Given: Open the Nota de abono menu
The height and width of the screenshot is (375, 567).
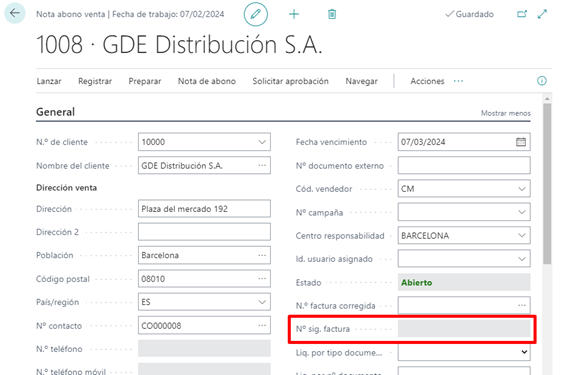Looking at the screenshot, I should pos(207,81).
